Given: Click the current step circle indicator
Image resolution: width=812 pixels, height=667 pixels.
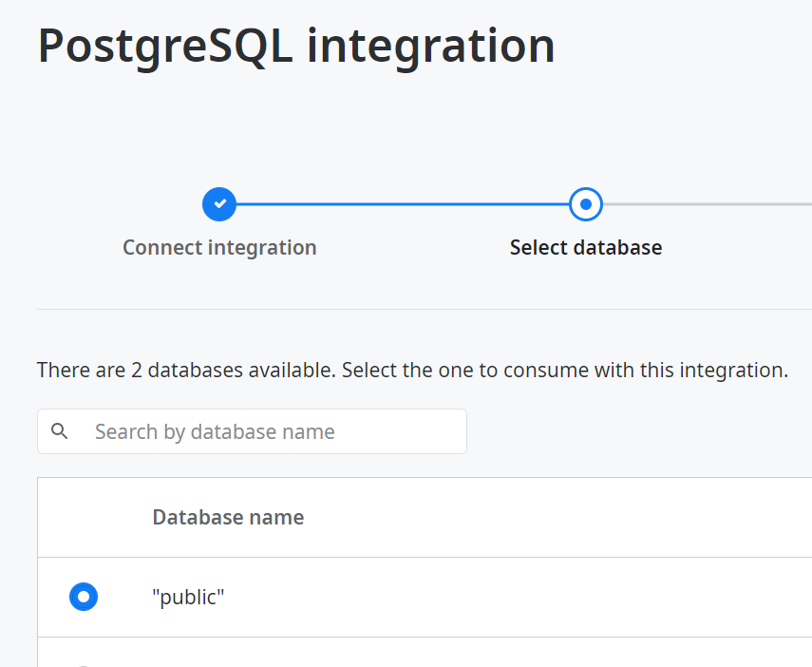Looking at the screenshot, I should (x=585, y=203).
